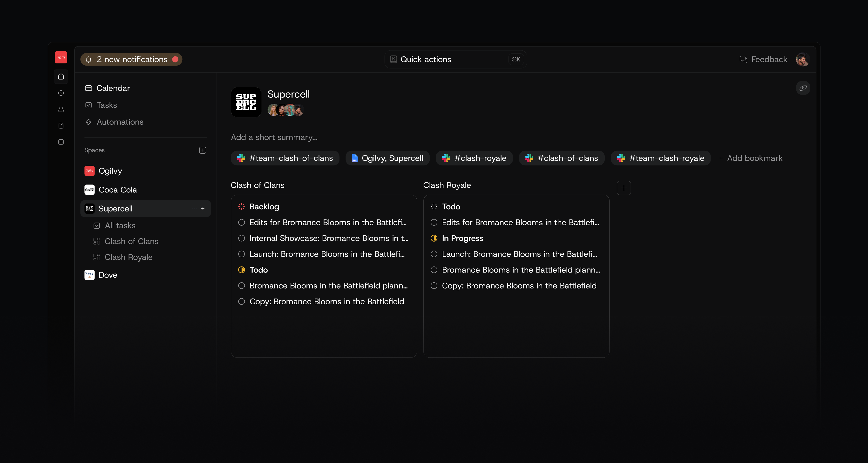868x463 pixels.
Task: Check off Edits task in Clash Royale
Action: [x=434, y=222]
